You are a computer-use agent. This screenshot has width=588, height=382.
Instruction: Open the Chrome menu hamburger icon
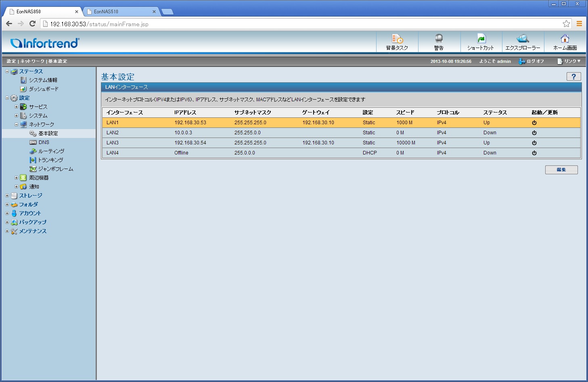click(579, 24)
